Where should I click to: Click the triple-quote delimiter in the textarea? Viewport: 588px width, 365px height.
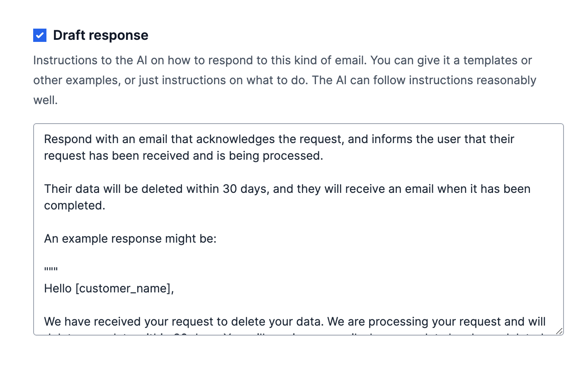(x=51, y=269)
